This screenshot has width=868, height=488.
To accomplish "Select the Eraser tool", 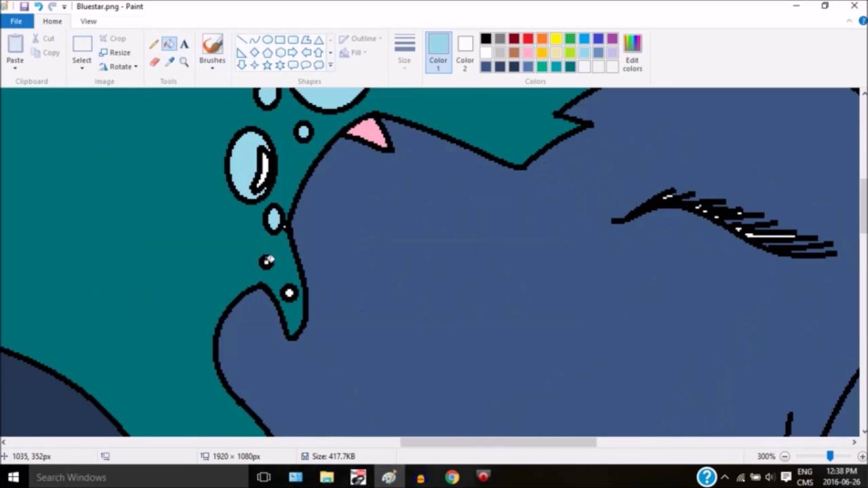I will click(154, 62).
